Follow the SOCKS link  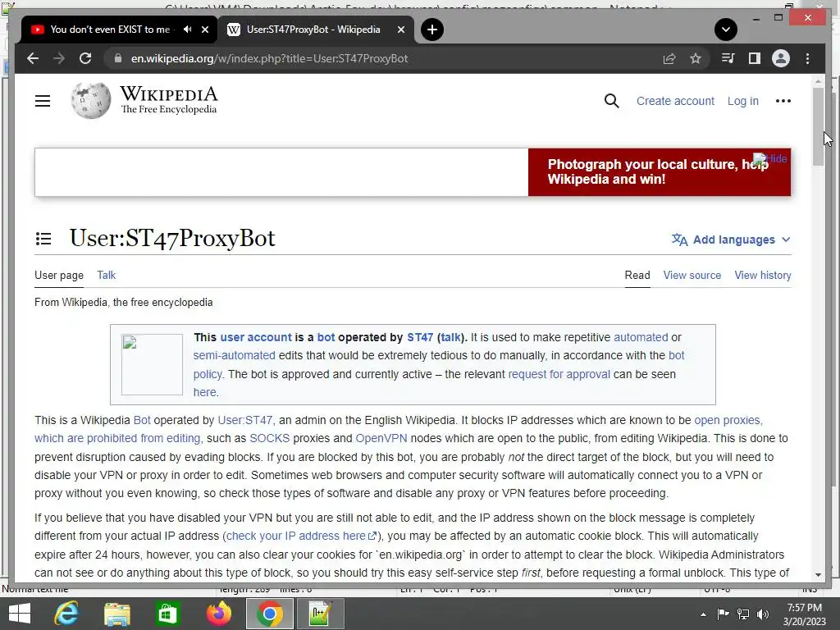click(x=269, y=438)
